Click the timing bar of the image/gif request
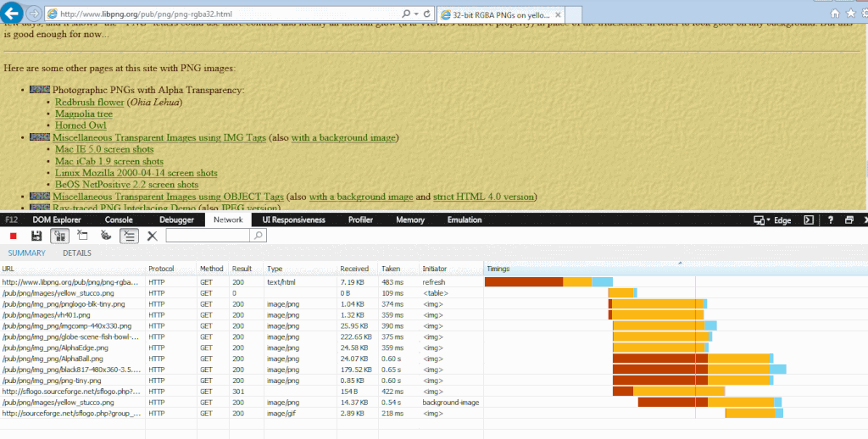Image resolution: width=868 pixels, height=439 pixels. (754, 414)
